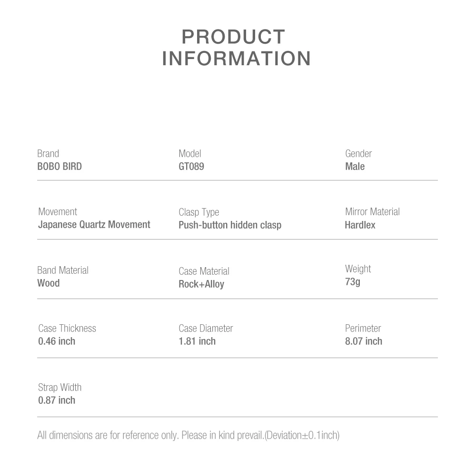Click the Male gender value
Screen dimensions: 476x470
[355, 167]
